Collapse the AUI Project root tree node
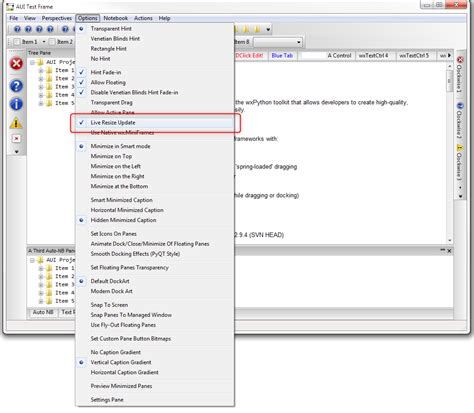 tap(32, 62)
